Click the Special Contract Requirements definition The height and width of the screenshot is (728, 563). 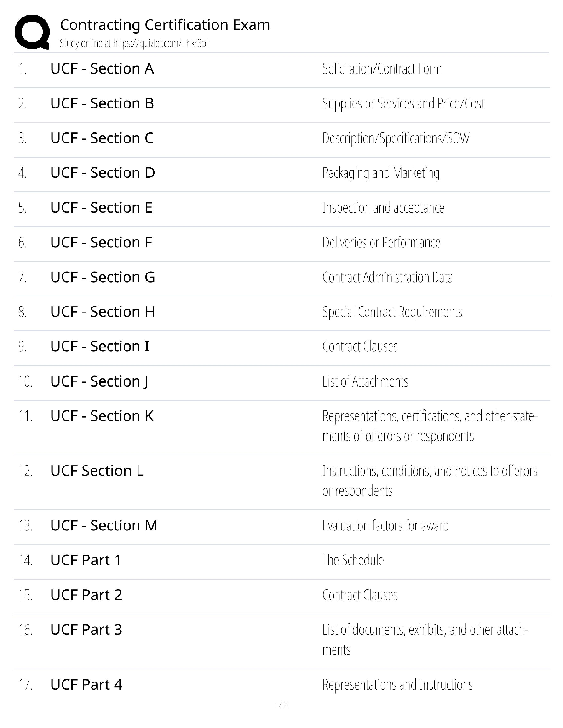pyautogui.click(x=392, y=312)
